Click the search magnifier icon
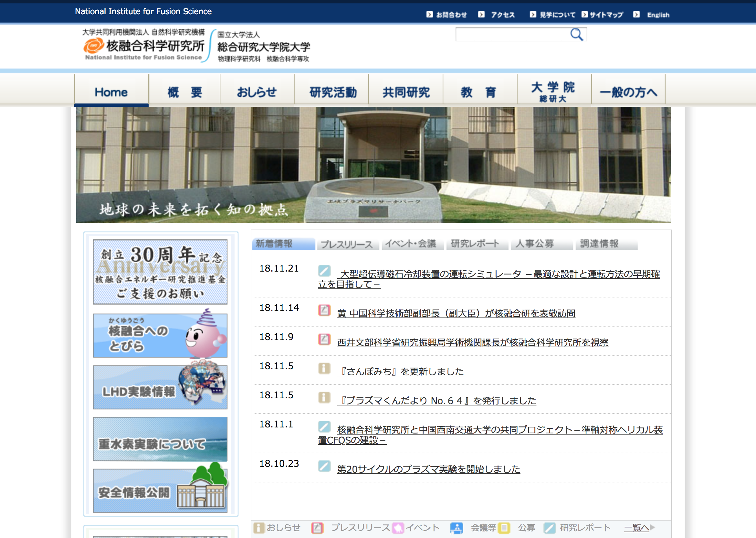Image resolution: width=756 pixels, height=538 pixels. (x=576, y=35)
